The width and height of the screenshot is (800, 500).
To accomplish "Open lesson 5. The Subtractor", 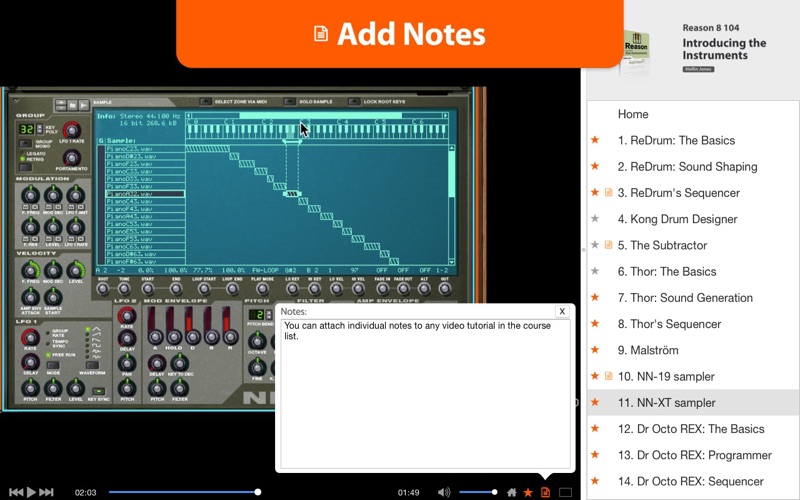I will (x=662, y=245).
